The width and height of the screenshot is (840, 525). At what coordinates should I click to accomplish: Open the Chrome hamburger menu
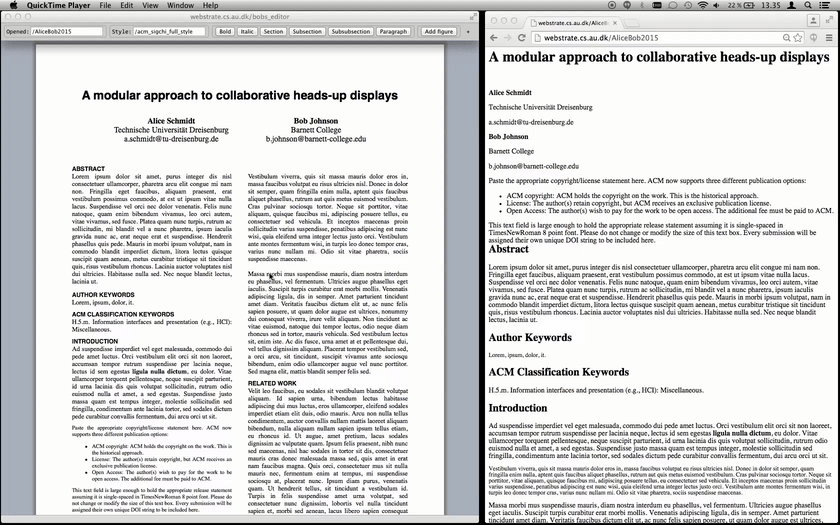pos(829,38)
